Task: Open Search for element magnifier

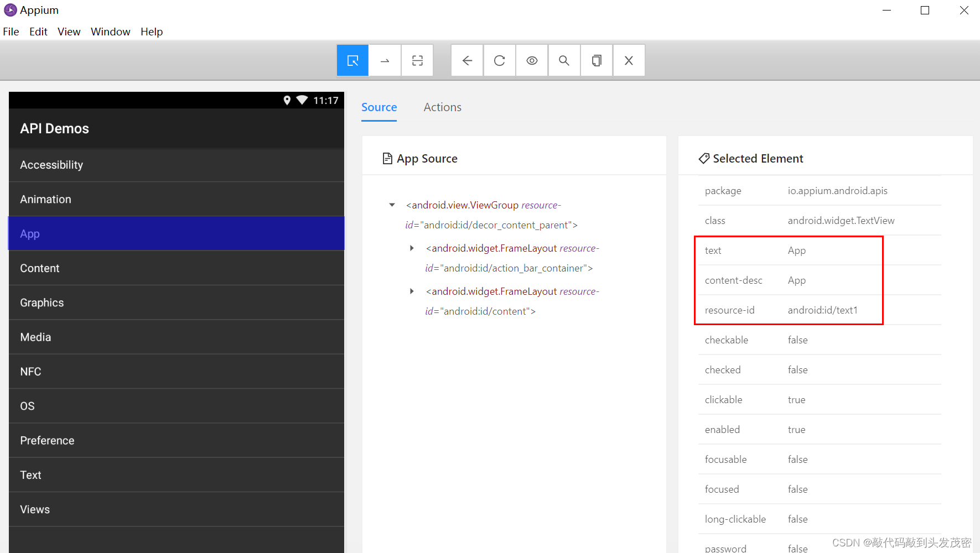Action: (x=564, y=60)
